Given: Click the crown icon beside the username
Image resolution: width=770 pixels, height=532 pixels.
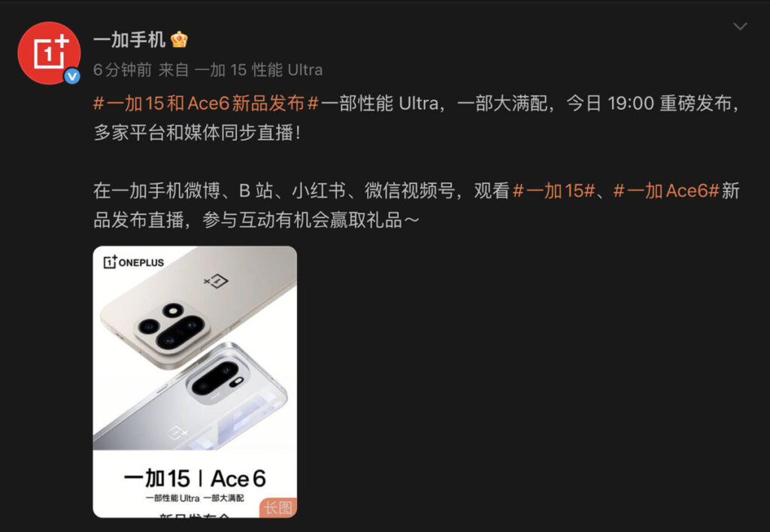Looking at the screenshot, I should (179, 39).
